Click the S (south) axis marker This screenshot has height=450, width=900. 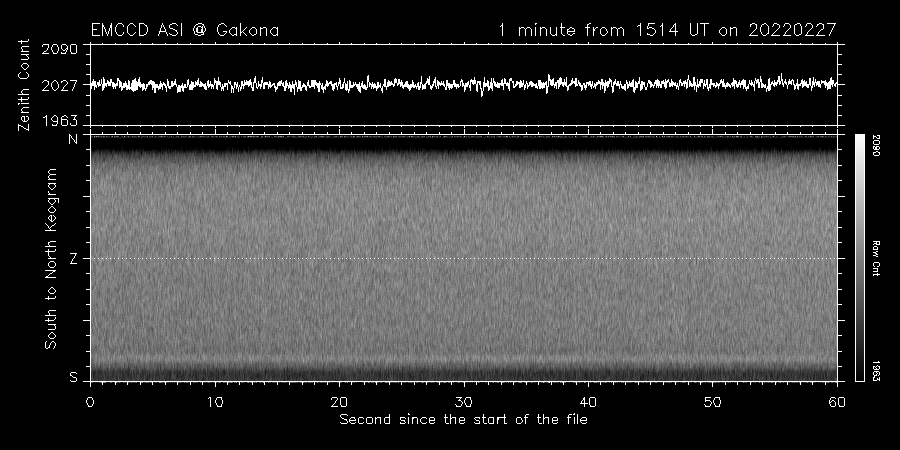click(73, 378)
